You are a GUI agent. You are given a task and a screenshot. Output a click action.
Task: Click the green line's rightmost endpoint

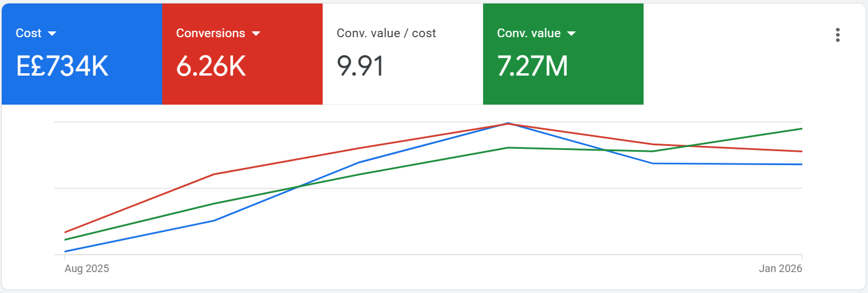click(x=802, y=128)
